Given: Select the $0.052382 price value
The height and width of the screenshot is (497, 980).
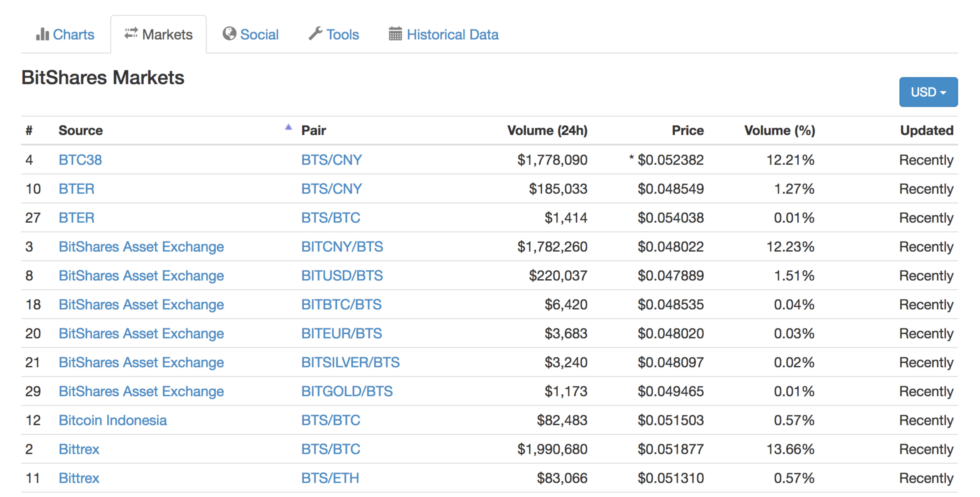Looking at the screenshot, I should pos(671,160).
